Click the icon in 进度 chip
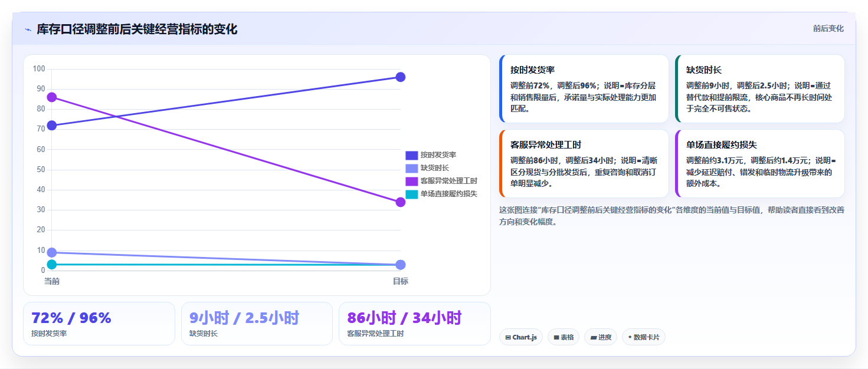The width and height of the screenshot is (868, 369). [593, 337]
